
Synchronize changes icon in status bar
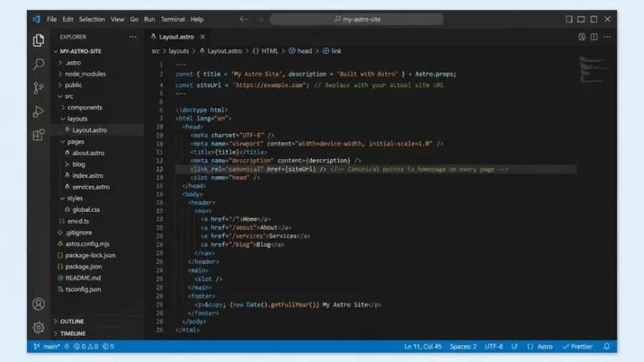(x=67, y=346)
